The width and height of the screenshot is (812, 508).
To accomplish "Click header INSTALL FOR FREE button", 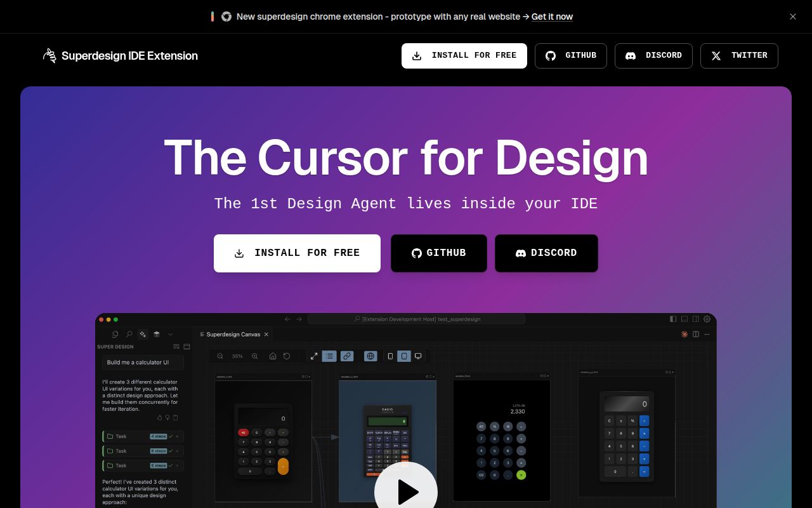I will click(x=464, y=56).
